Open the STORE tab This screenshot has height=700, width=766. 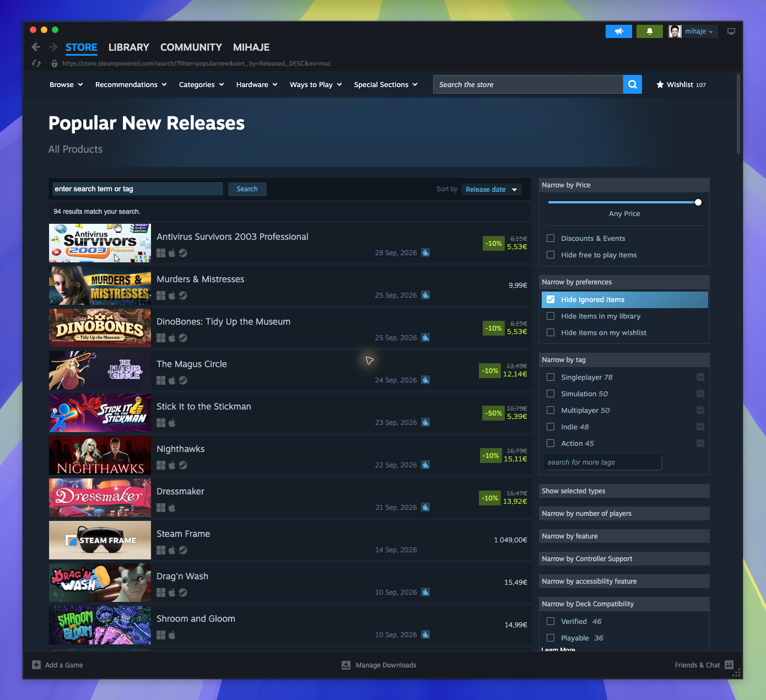pos(82,47)
